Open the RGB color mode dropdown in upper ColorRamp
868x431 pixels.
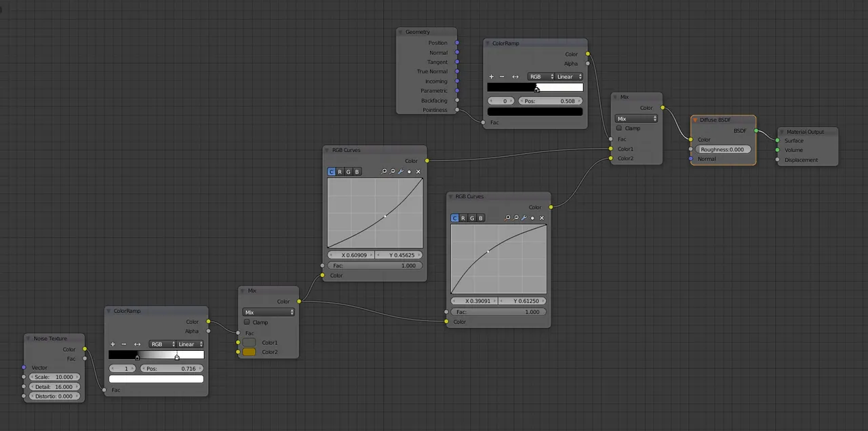[x=541, y=77]
